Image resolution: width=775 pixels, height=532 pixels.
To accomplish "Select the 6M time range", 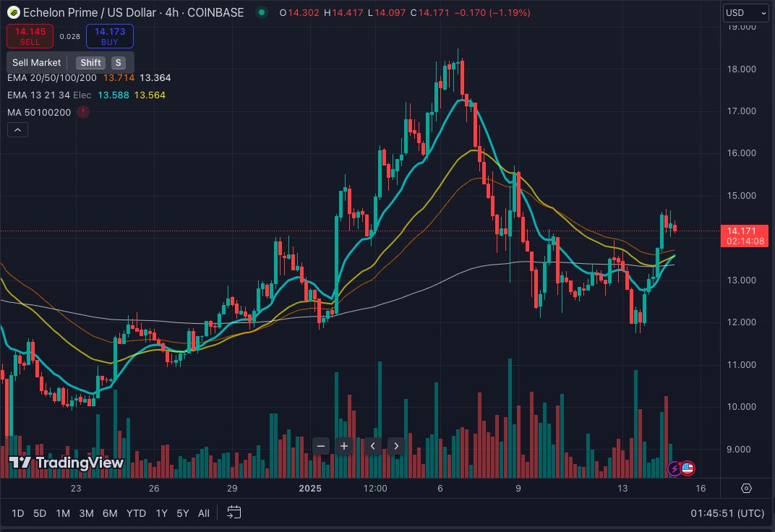I will coord(110,513).
